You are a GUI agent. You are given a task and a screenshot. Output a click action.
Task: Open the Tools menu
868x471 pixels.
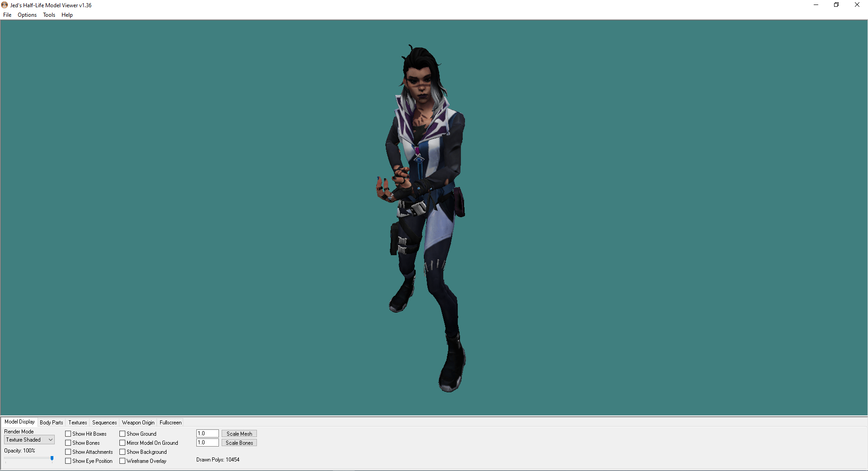(x=49, y=15)
